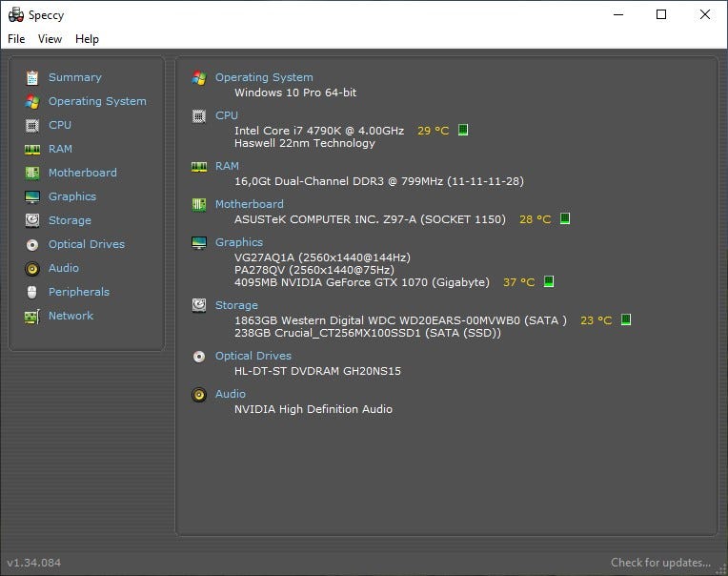Click green temperature indicator next to 29 °C
The image size is (728, 576).
coord(463,130)
